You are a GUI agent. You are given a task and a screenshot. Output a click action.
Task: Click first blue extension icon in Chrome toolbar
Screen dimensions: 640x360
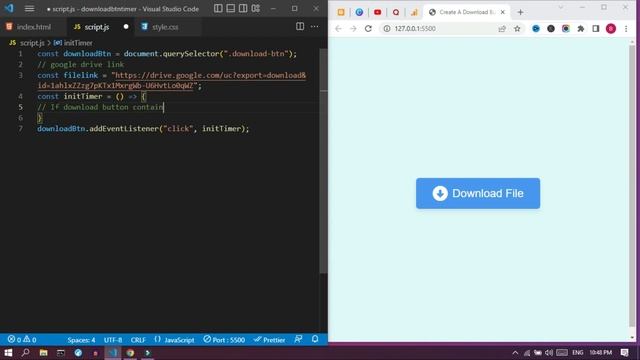click(x=536, y=29)
